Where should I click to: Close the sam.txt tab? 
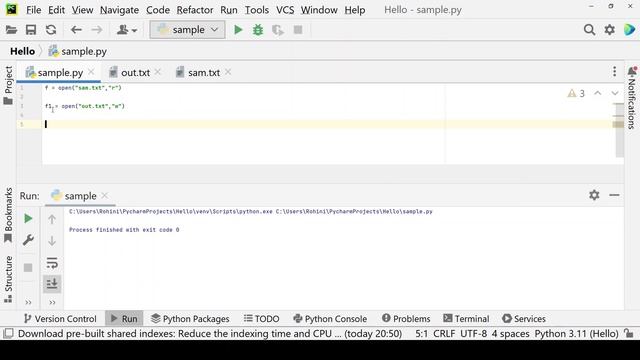(x=228, y=72)
